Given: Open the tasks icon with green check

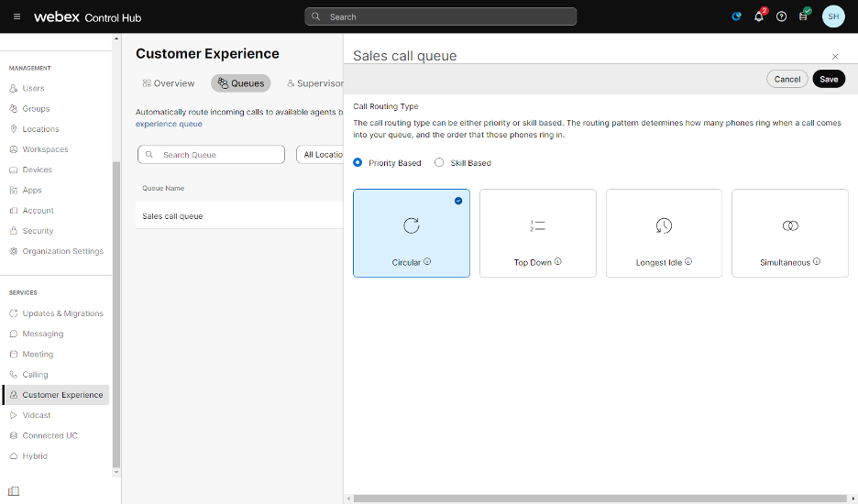Looking at the screenshot, I should pos(803,16).
